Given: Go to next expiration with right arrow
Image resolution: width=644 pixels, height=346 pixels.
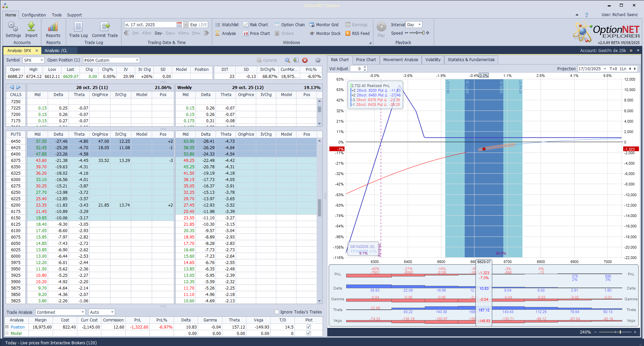Looking at the screenshot, I should click(18, 87).
